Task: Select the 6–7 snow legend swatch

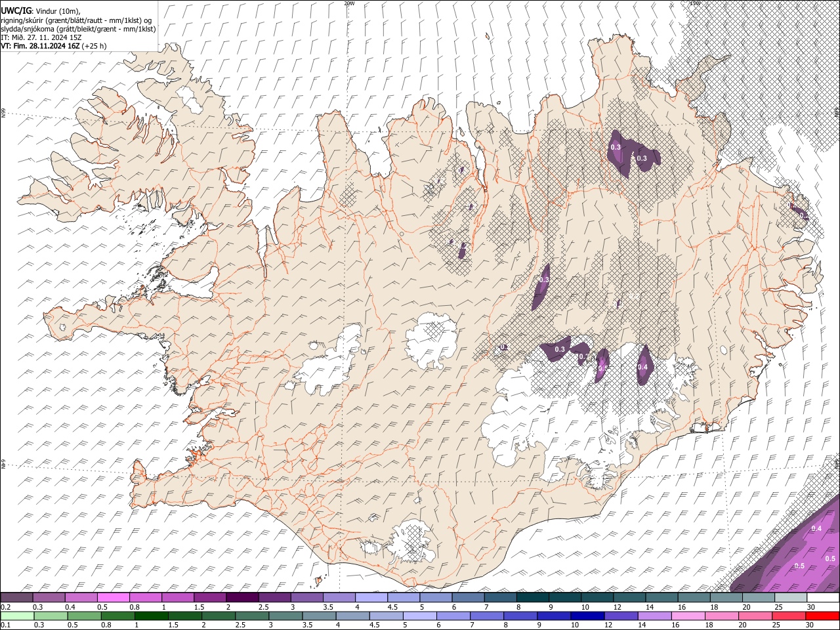Action: (x=468, y=597)
